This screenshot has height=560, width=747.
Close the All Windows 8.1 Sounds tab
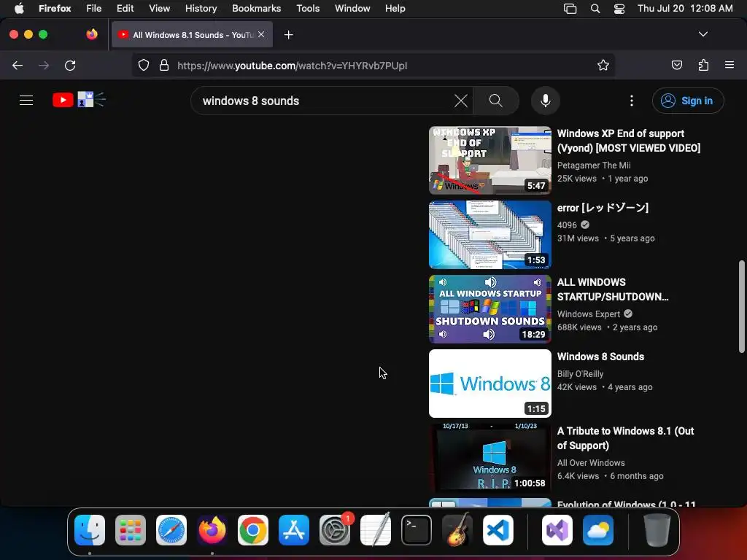click(x=261, y=35)
